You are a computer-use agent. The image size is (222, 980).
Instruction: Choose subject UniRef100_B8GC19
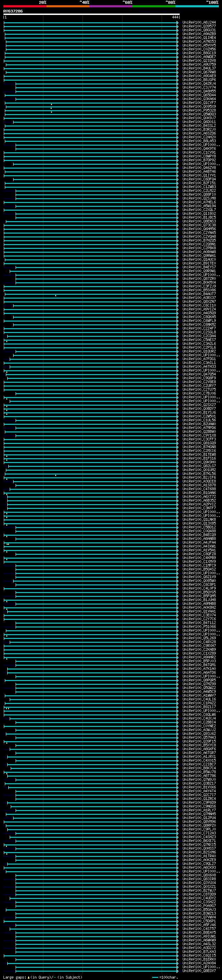pyautogui.click(x=199, y=53)
